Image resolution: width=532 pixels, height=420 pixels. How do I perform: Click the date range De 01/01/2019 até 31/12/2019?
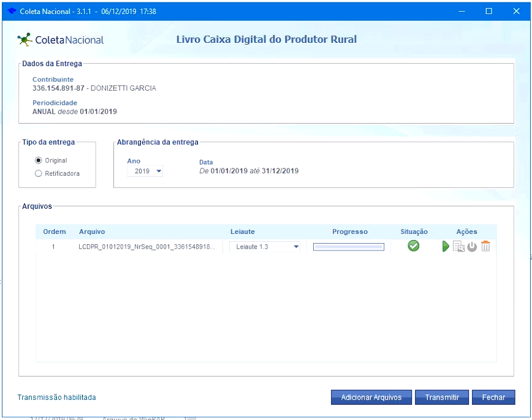click(249, 171)
